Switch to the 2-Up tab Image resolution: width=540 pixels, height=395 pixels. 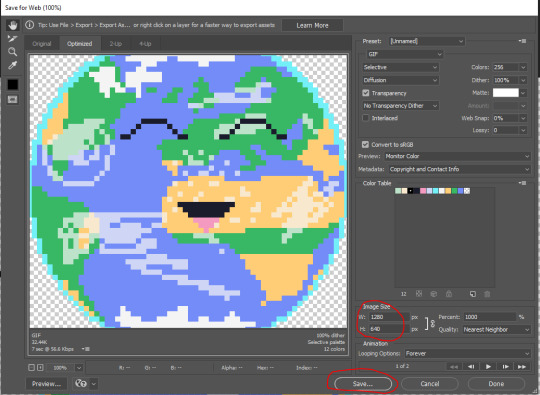coord(115,44)
